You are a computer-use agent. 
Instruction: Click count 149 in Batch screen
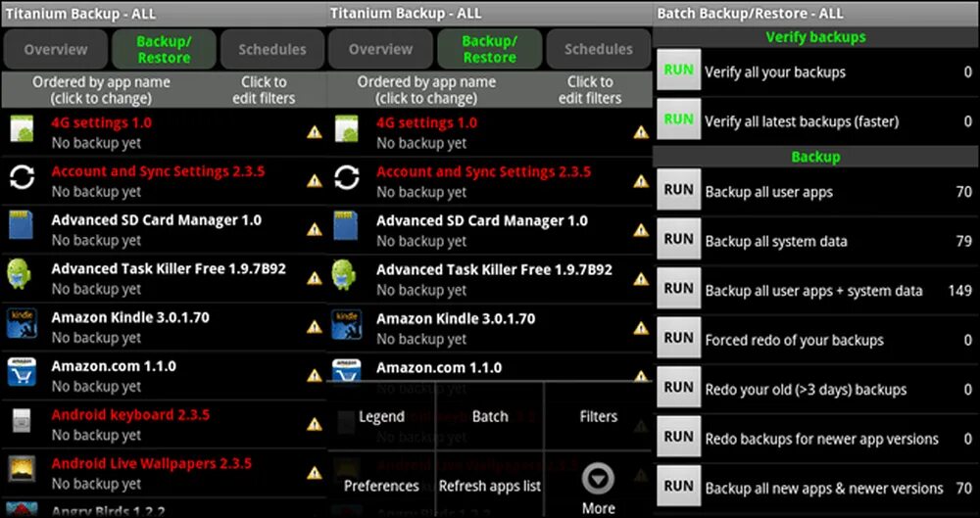[960, 291]
